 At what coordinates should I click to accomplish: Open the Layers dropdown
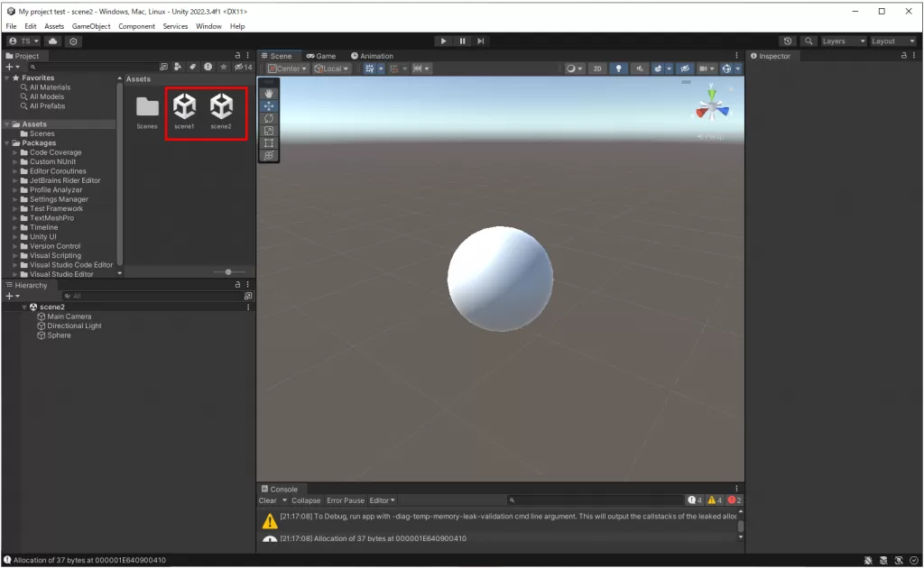click(x=843, y=41)
